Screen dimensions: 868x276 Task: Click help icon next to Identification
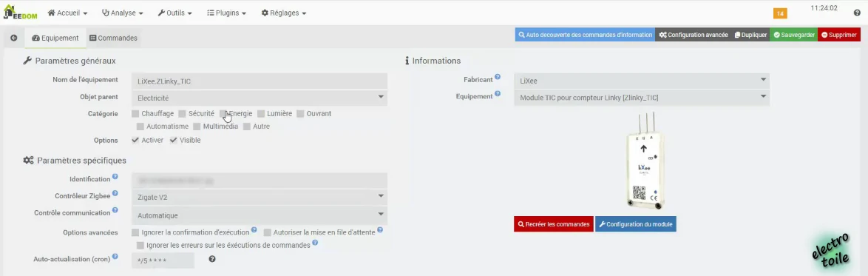click(115, 178)
